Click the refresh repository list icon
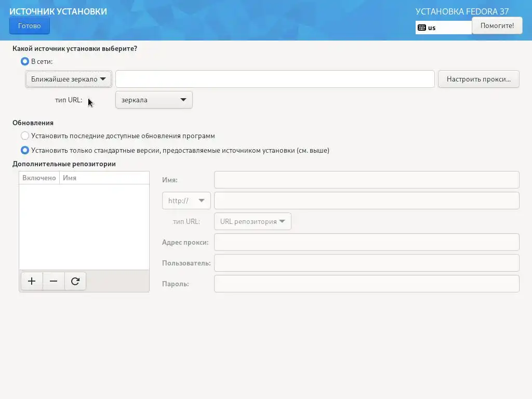This screenshot has width=532, height=399. click(75, 281)
